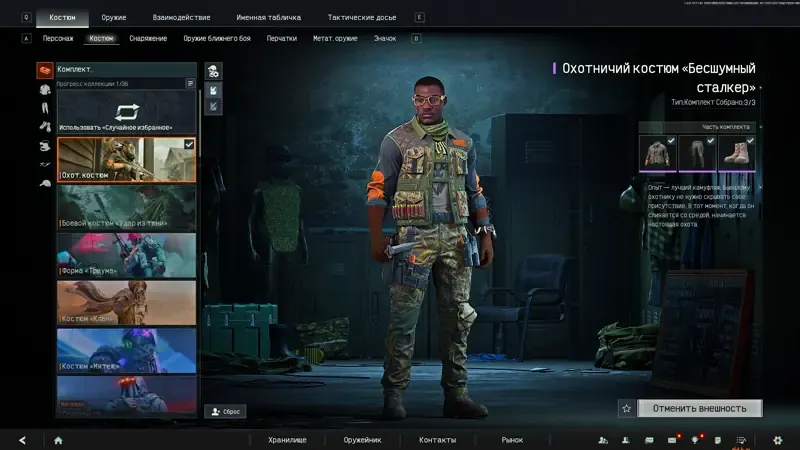Screen dimensions: 800x450
Task: Select Форма «Травма» outfit card
Action: click(x=126, y=255)
